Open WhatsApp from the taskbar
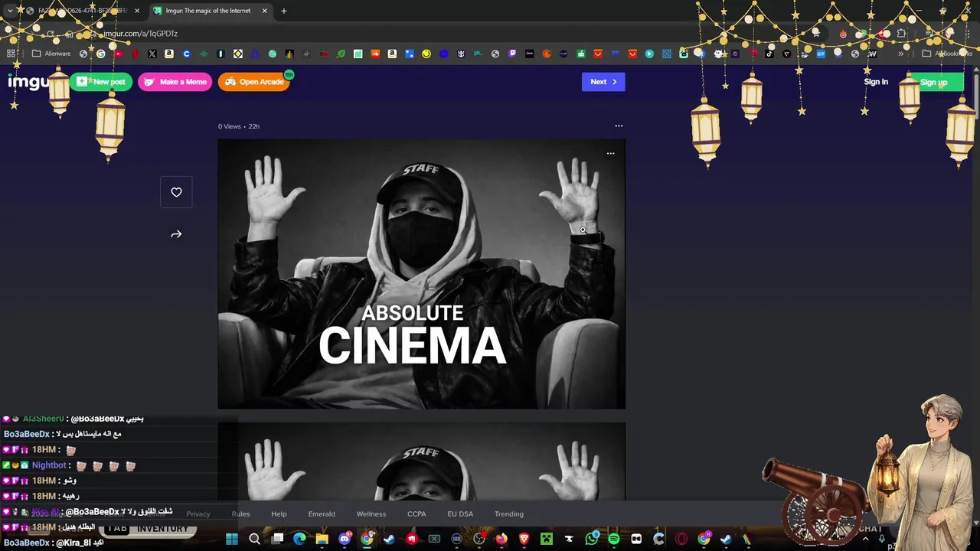The width and height of the screenshot is (980, 551). [x=592, y=540]
